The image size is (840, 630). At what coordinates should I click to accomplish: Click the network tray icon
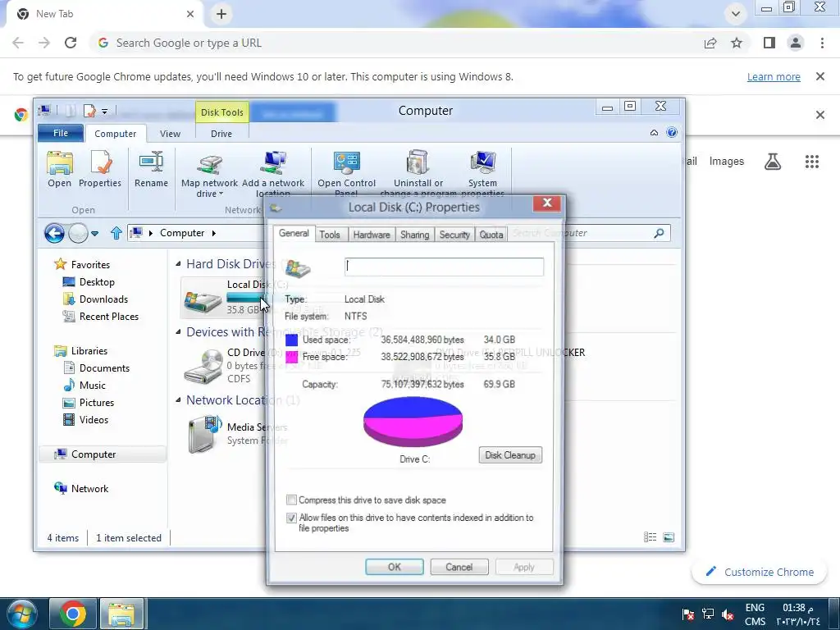708,614
